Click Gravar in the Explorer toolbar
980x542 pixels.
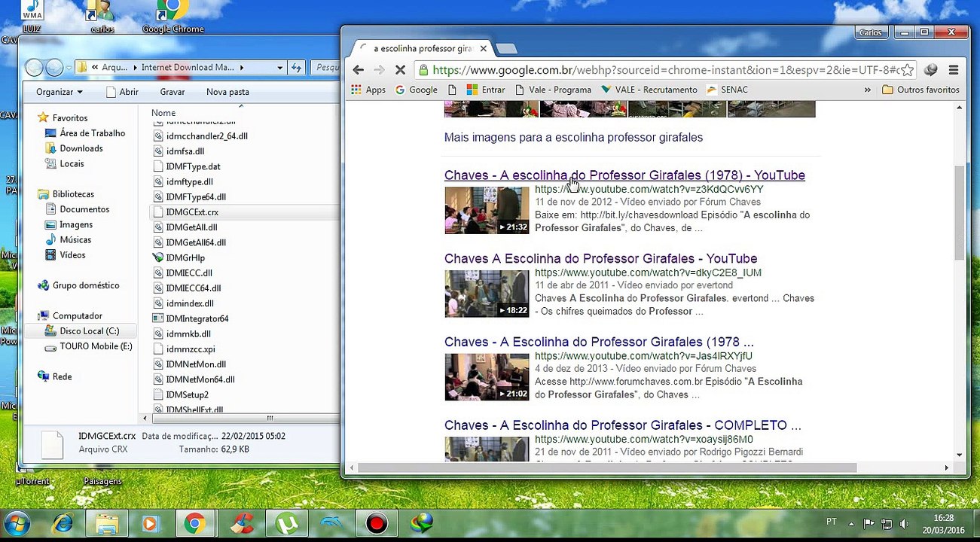pos(172,92)
